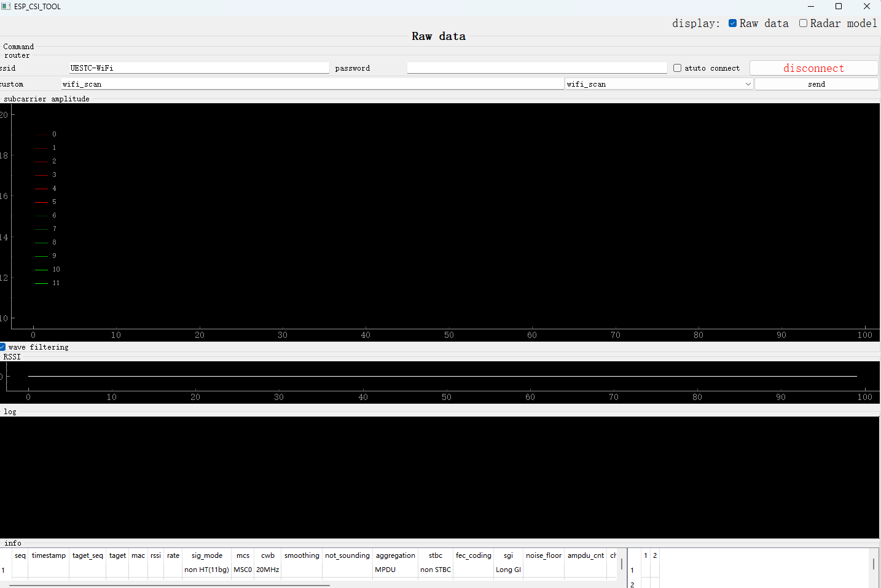881x588 pixels.
Task: Click the info table vertical scrollbar
Action: click(x=622, y=563)
